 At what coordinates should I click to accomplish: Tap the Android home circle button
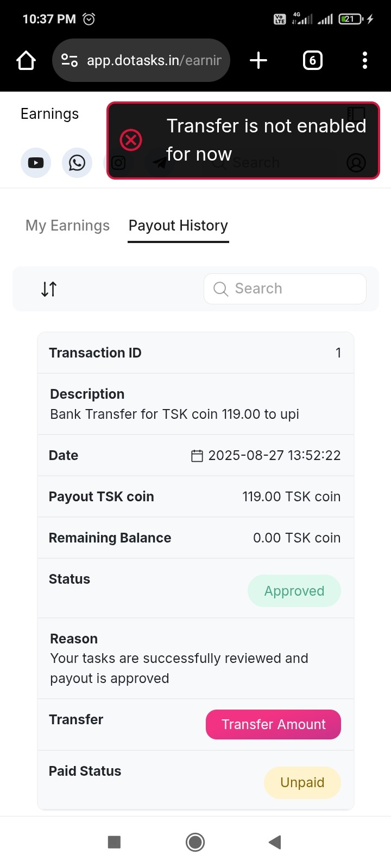click(x=195, y=842)
